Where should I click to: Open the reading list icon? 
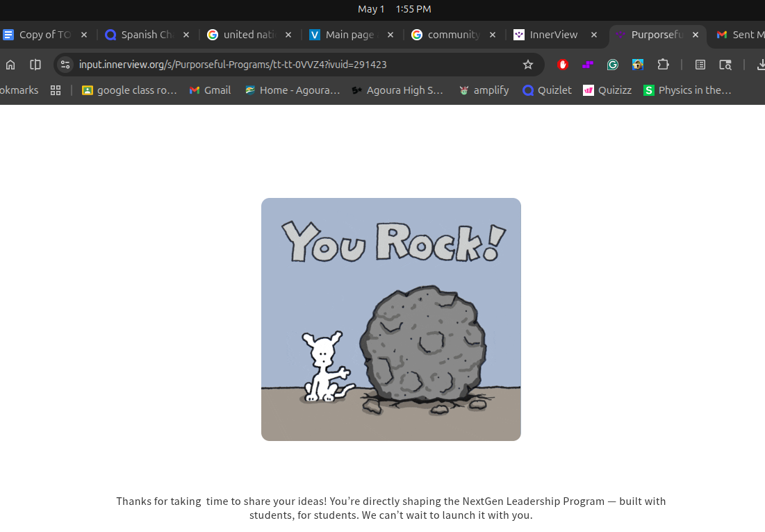pyautogui.click(x=700, y=65)
